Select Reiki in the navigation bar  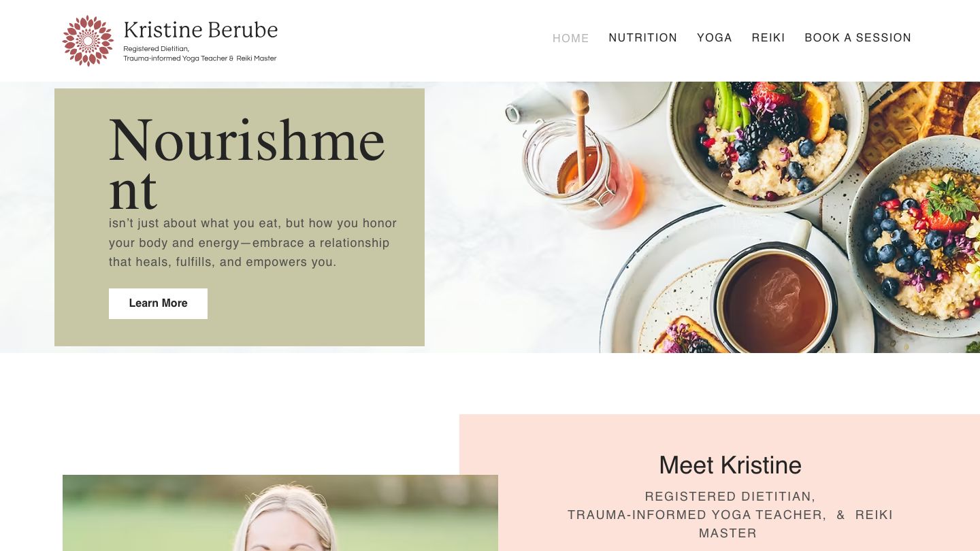click(x=768, y=38)
